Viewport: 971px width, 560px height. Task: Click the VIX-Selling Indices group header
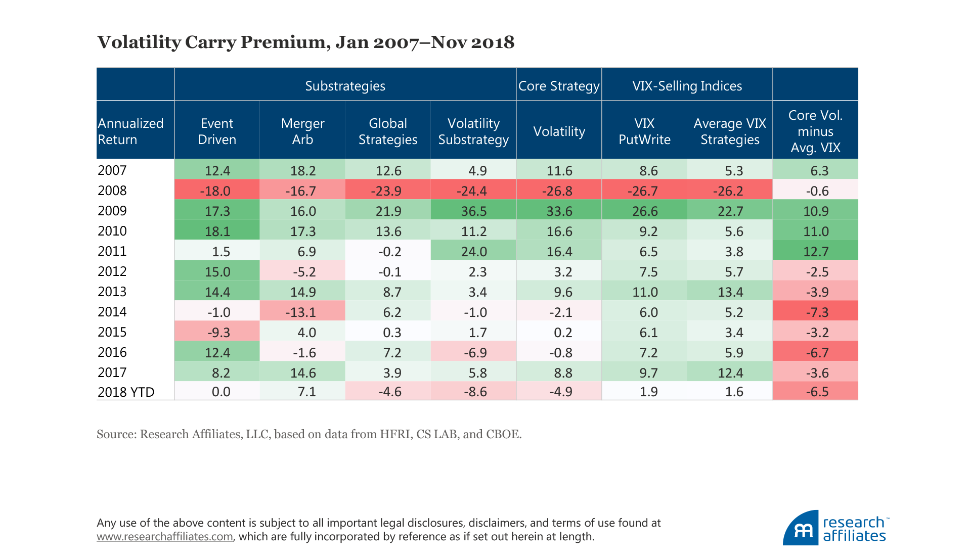pos(687,86)
